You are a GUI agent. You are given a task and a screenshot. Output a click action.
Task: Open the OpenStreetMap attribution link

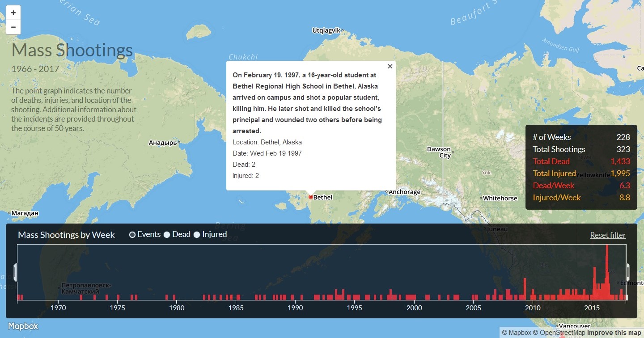coord(559,333)
